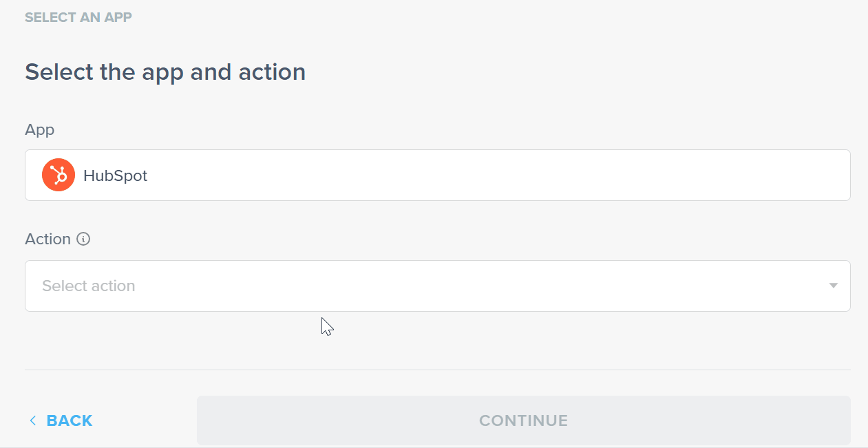Click the App selection field
This screenshot has height=448, width=868.
click(x=437, y=175)
